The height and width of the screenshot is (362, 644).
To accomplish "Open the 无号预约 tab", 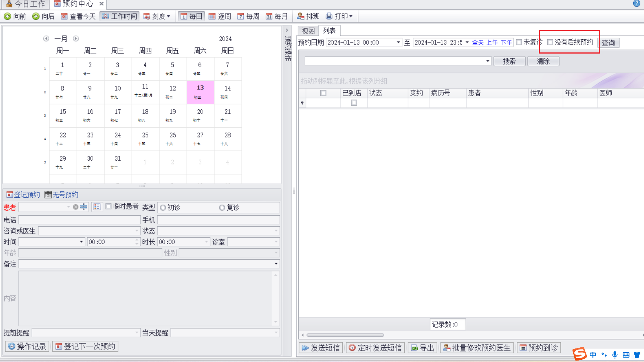I will click(x=62, y=195).
